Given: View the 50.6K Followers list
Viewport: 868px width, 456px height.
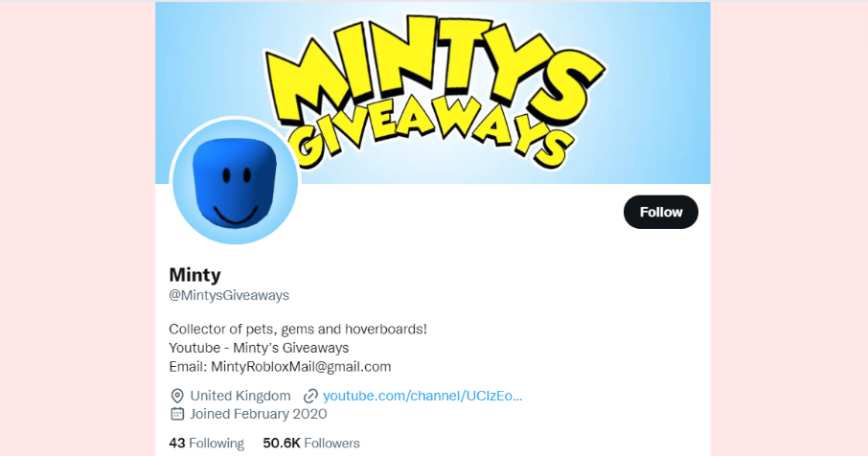Looking at the screenshot, I should point(311,444).
